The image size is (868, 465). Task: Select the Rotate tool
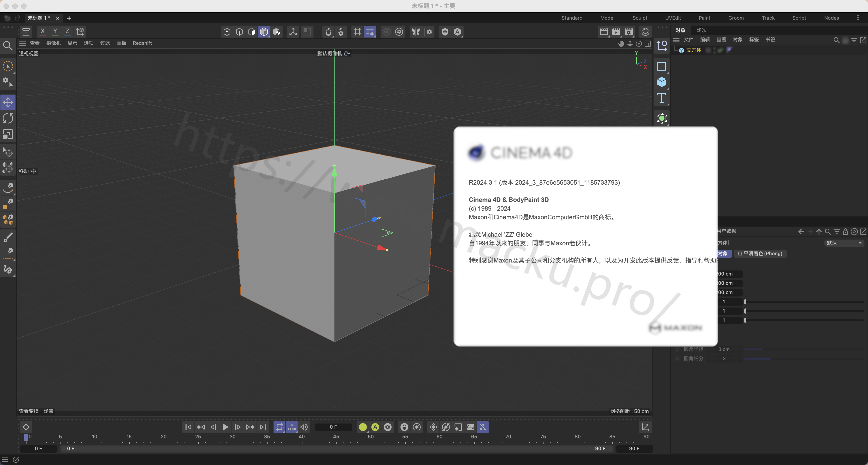coord(8,118)
